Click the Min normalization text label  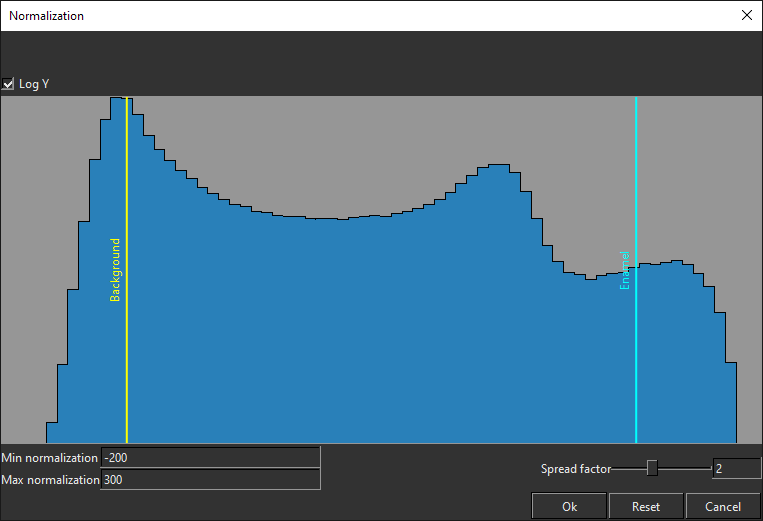click(x=50, y=458)
